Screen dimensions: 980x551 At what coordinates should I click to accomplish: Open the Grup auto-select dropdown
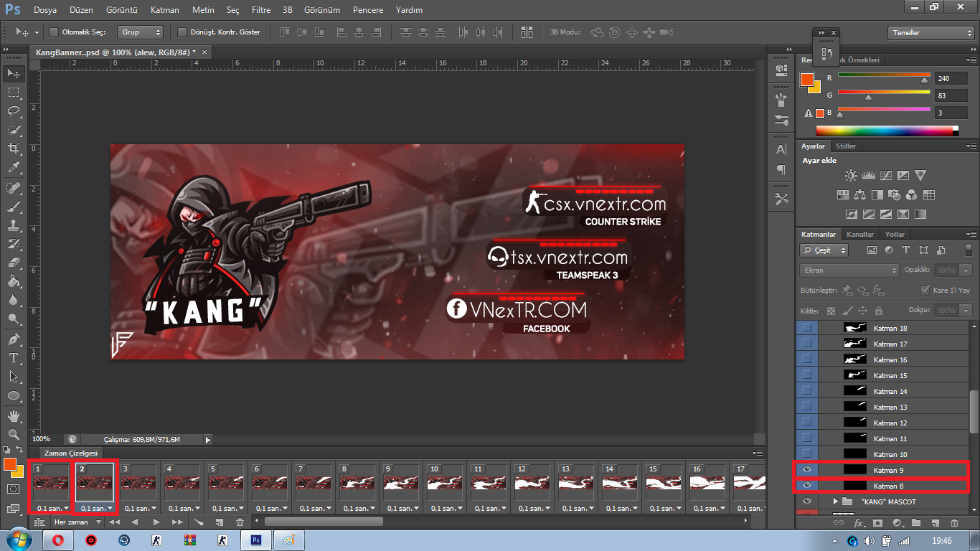coord(141,32)
